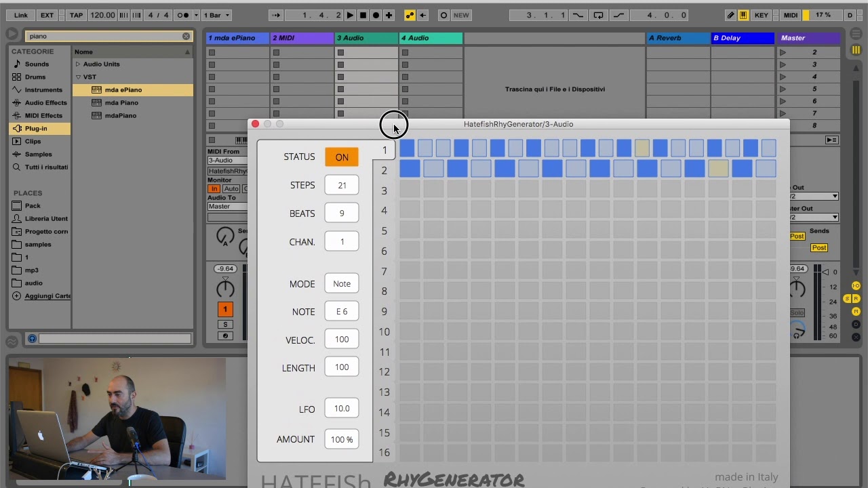Viewport: 868px width, 488px height.
Task: Enable the Follow button in transport
Action: 276,15
